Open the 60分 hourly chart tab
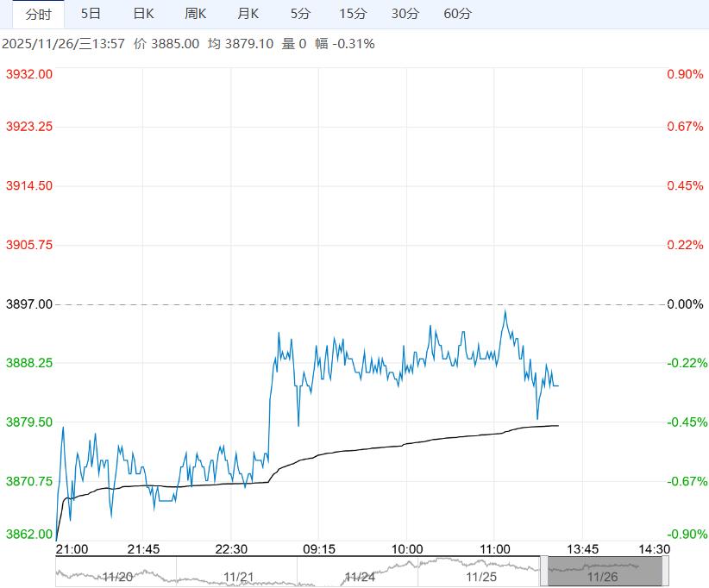709x588 pixels. pos(457,15)
